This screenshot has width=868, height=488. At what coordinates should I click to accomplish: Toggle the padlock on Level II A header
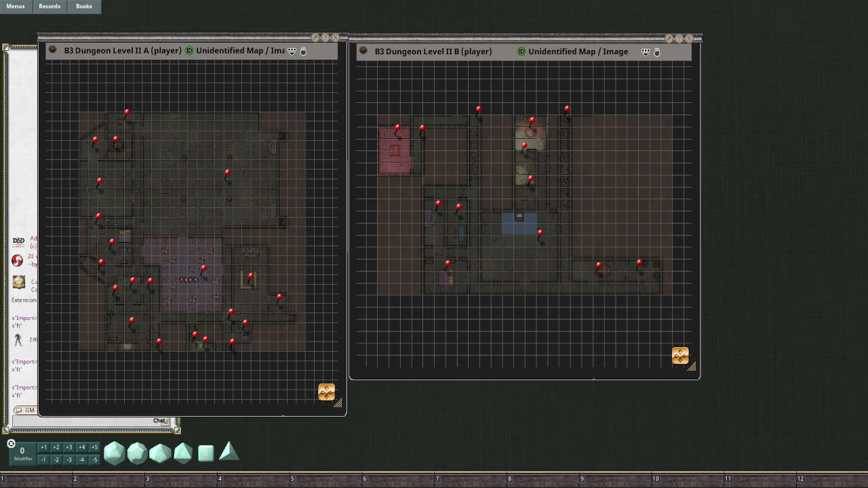point(303,52)
